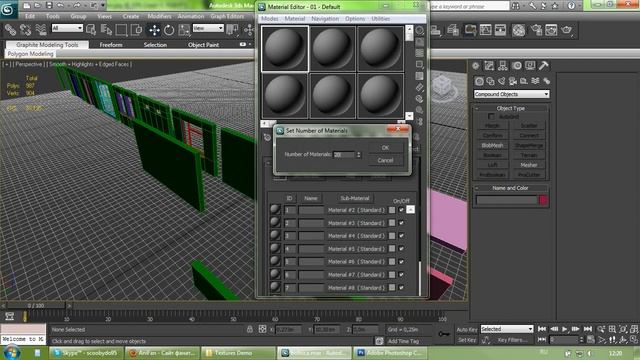Click the Select and Link chain icon

(10, 30)
